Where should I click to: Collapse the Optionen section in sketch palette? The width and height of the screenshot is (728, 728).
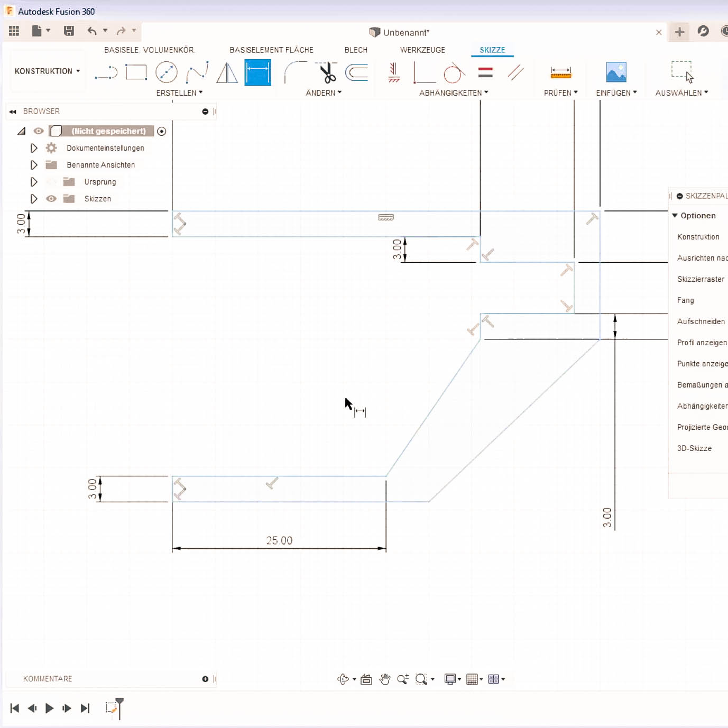pos(675,216)
